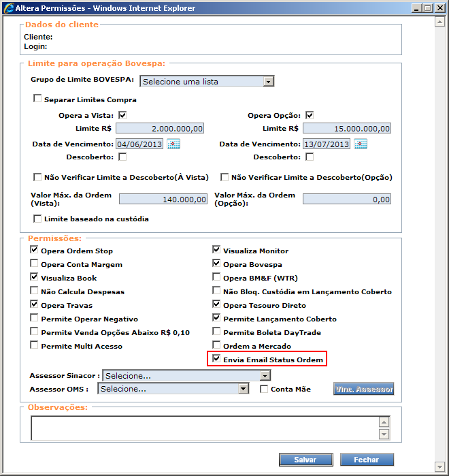Open Grupo de Limite BOVESPA dropdown
Viewport: 449px width, 476px height.
(207, 81)
